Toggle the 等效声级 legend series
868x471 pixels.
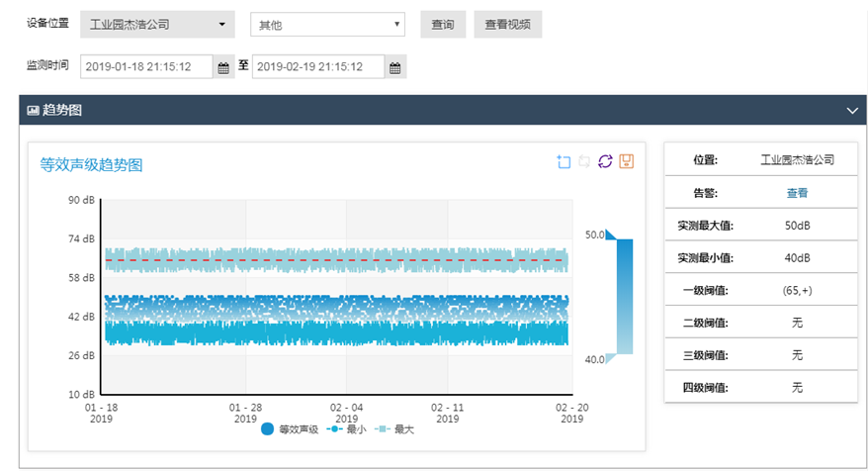[x=290, y=429]
